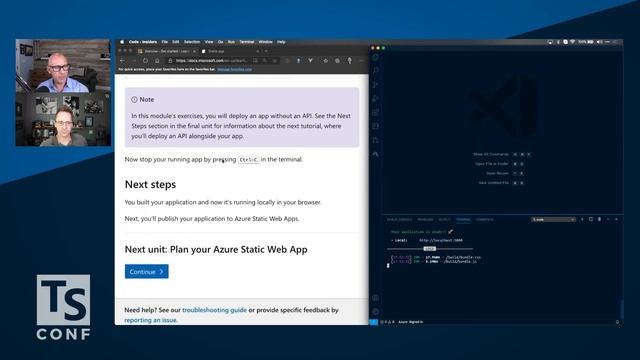
Task: Open the Go menu
Action: point(220,42)
